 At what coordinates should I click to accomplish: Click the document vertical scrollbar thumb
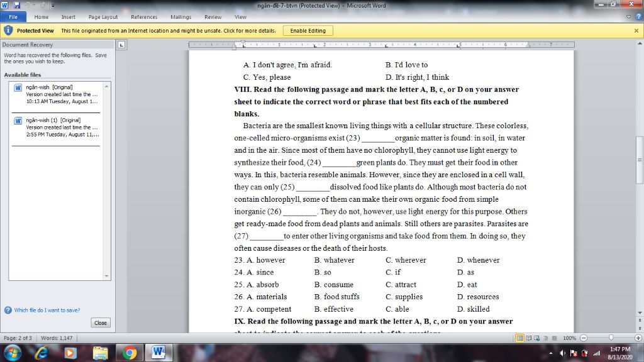click(x=640, y=160)
